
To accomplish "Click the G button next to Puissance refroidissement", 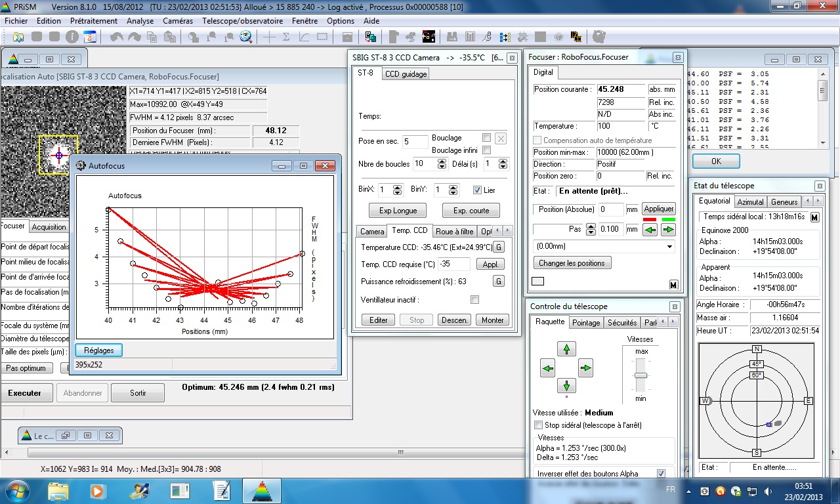I will click(x=499, y=282).
